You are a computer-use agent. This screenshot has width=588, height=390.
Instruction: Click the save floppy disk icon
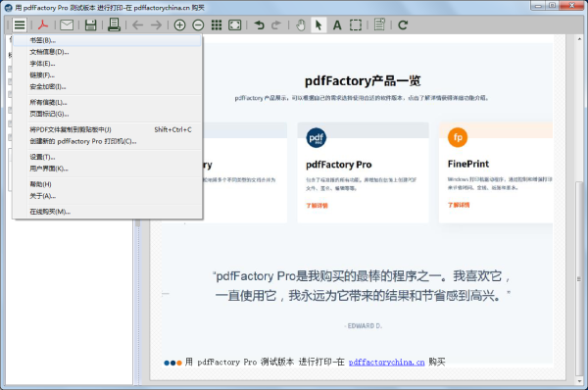tap(90, 25)
